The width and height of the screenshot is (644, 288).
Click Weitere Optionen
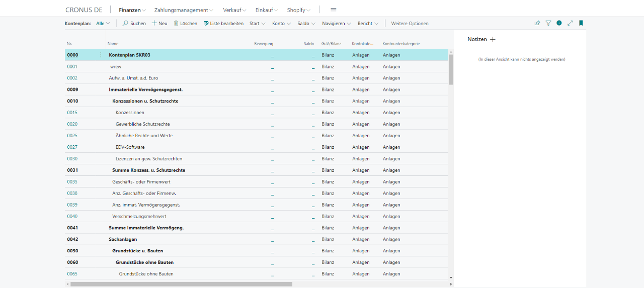pos(410,24)
